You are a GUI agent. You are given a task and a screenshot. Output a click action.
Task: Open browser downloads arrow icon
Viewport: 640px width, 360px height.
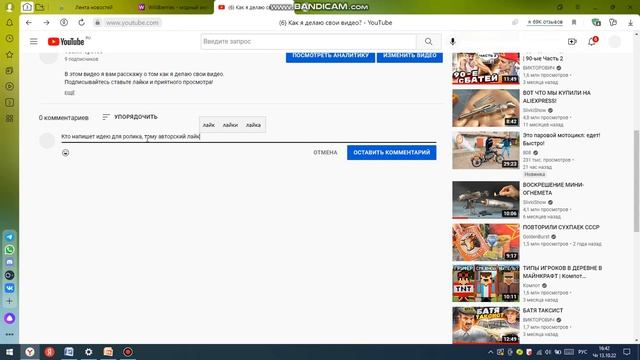(x=630, y=23)
